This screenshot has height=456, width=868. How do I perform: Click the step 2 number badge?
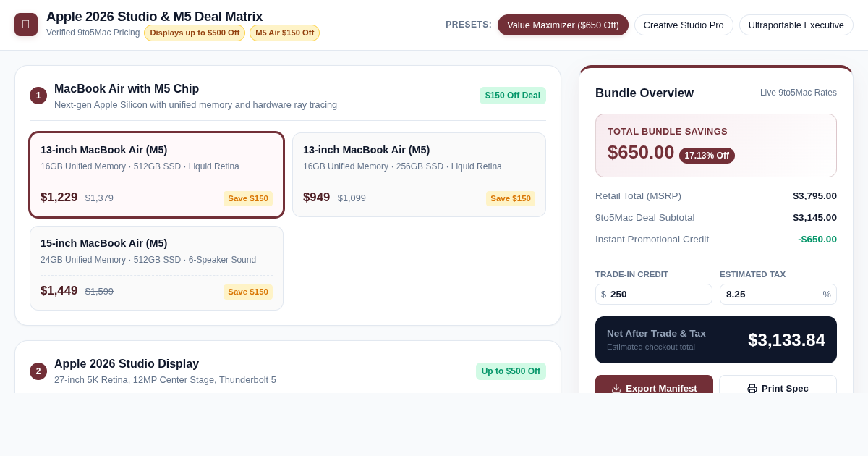tap(38, 371)
